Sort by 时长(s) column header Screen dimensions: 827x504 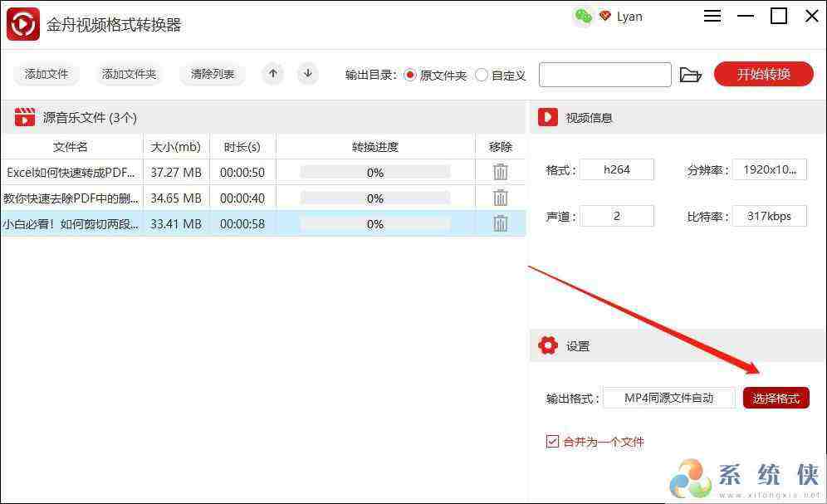pos(242,147)
